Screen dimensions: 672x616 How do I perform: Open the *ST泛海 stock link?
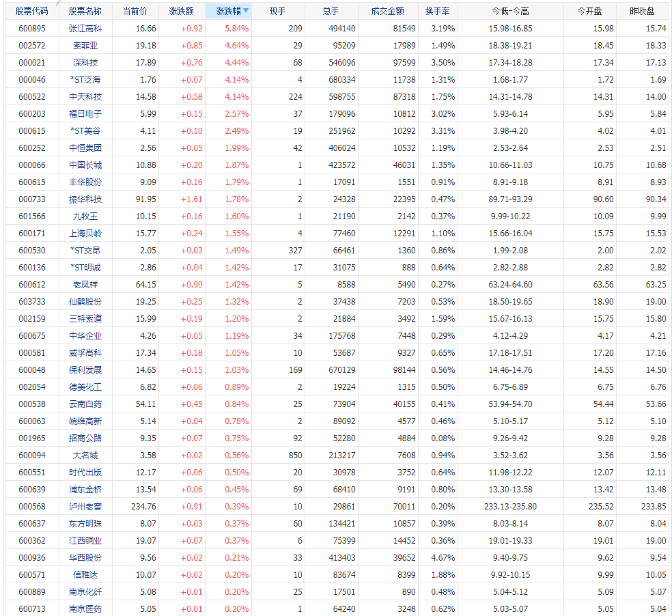(x=85, y=80)
